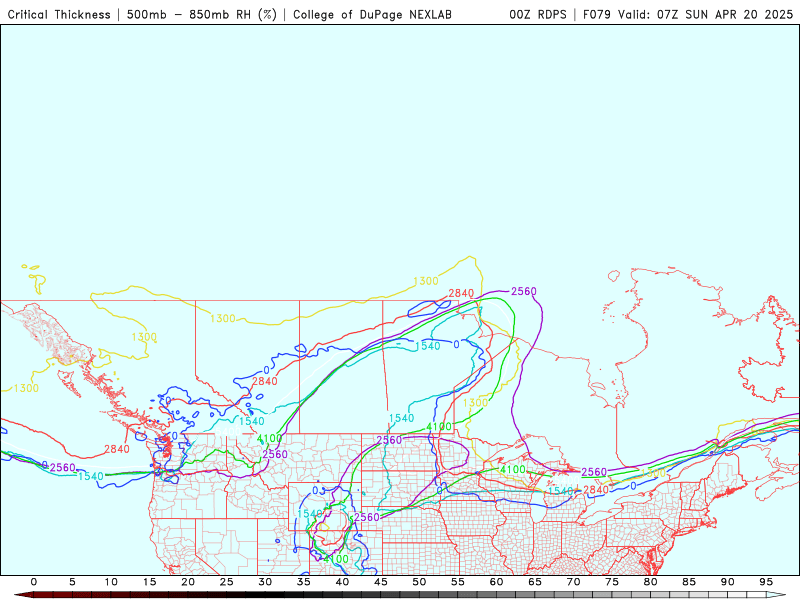Click color bar tick label "30"
The height and width of the screenshot is (600, 800).
265,582
